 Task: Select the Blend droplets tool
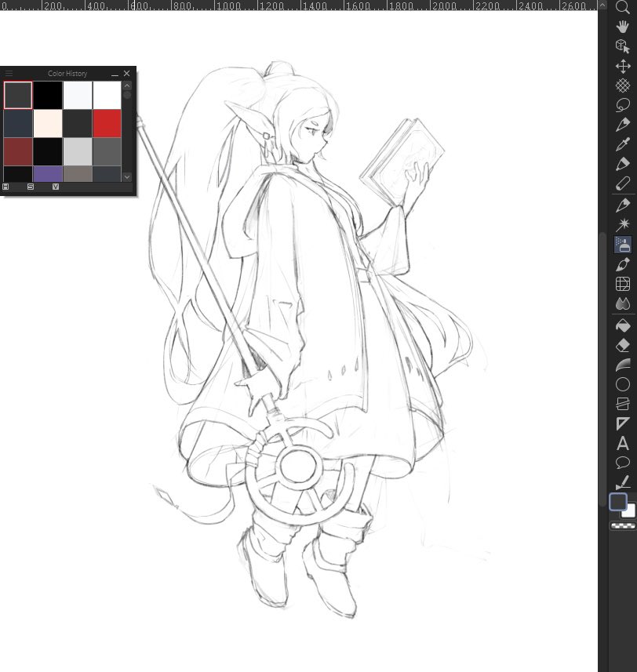pyautogui.click(x=622, y=303)
